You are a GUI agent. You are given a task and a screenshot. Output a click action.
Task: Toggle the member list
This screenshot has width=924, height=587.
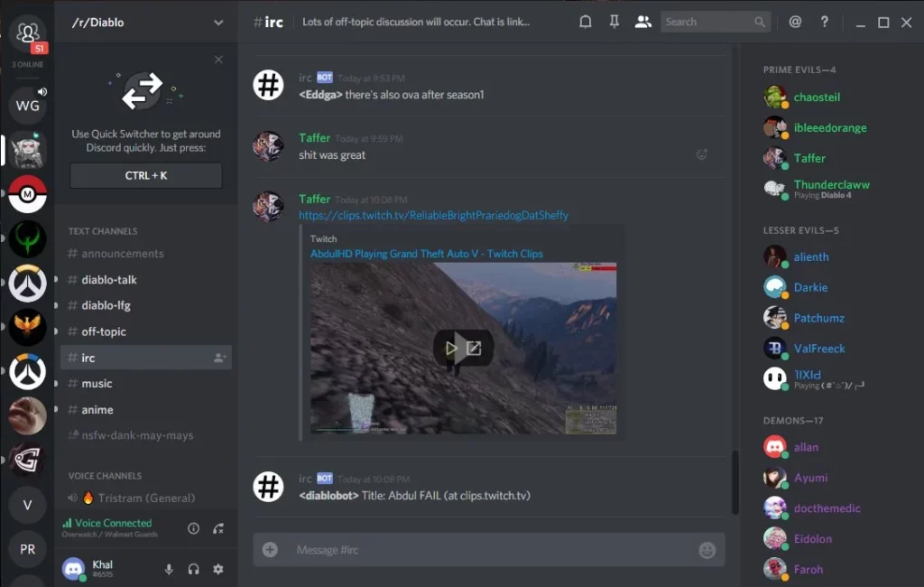click(x=642, y=22)
